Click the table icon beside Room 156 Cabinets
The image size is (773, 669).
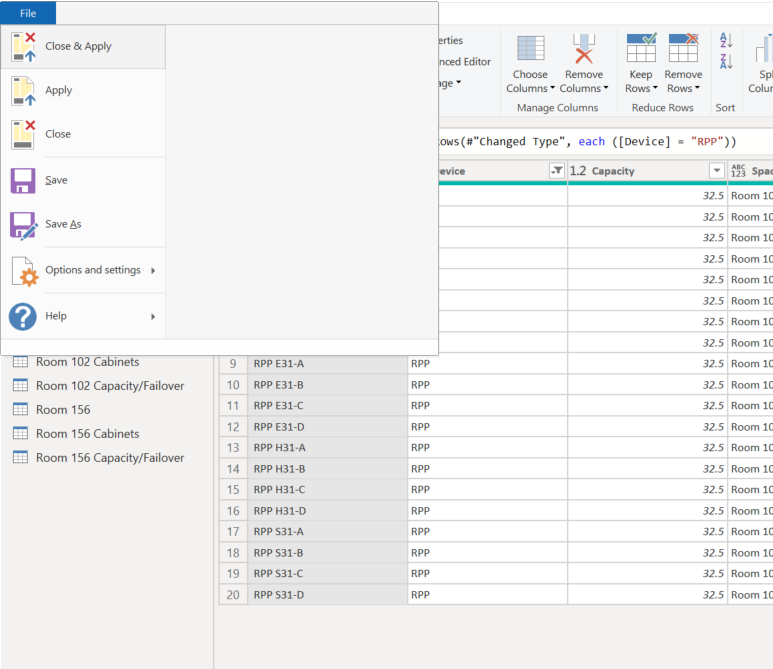pos(20,433)
